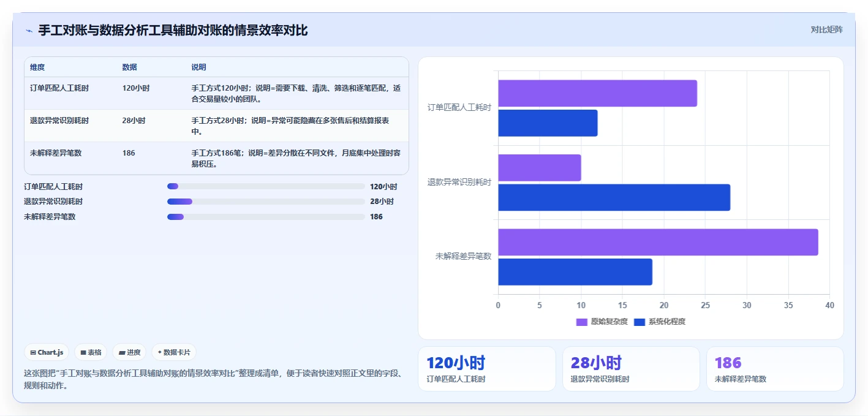Screen dimensions: 868x416
Task: Select the 未解释差异笔数 table cell
Action: [56, 153]
